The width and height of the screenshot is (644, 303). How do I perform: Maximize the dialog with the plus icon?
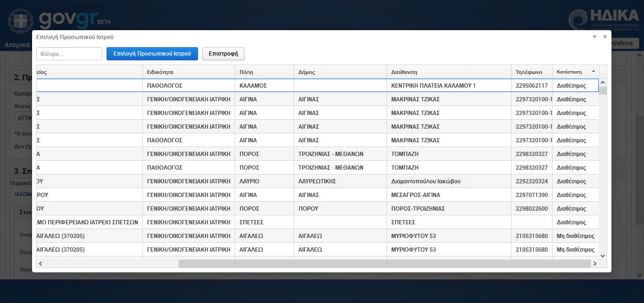[594, 37]
